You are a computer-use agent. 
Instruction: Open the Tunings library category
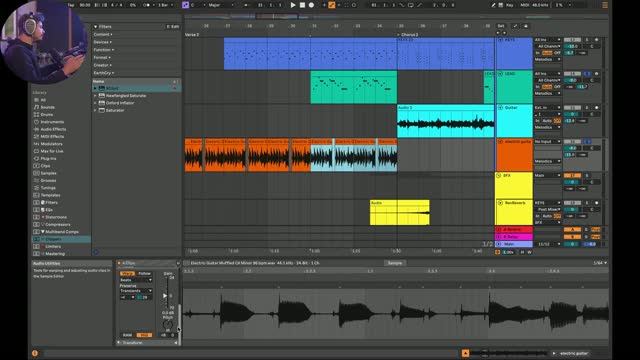point(48,188)
